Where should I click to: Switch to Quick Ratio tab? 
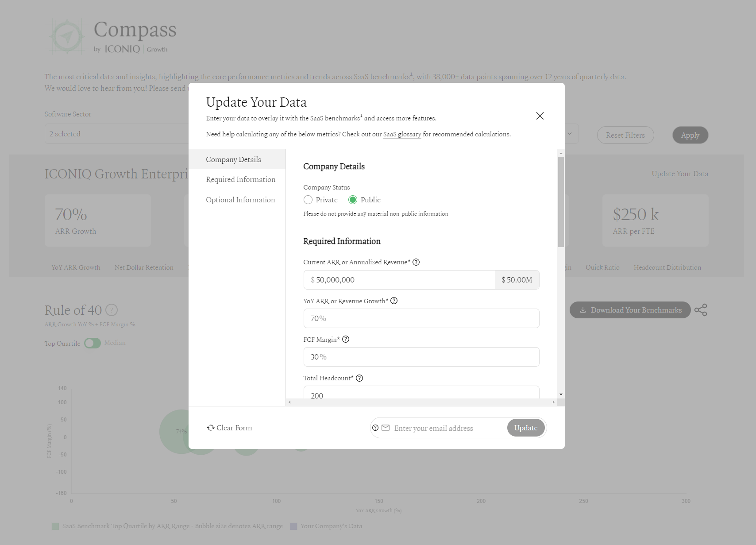point(602,267)
